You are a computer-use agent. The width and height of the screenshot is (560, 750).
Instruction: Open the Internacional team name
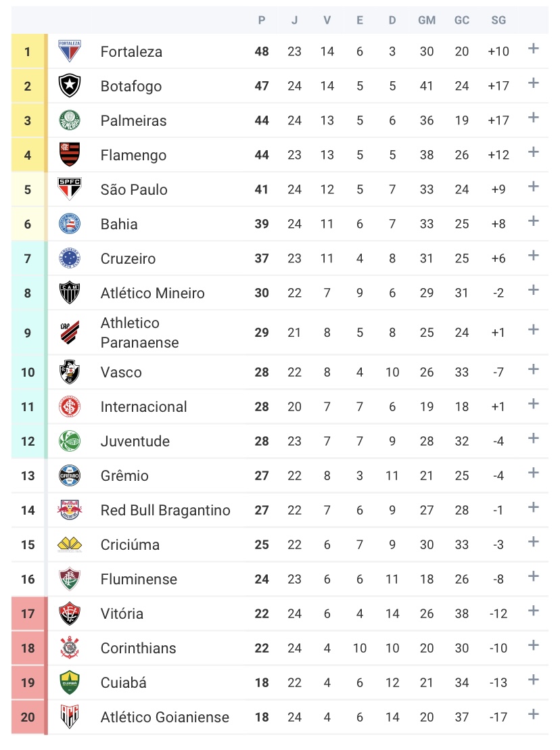tap(143, 406)
